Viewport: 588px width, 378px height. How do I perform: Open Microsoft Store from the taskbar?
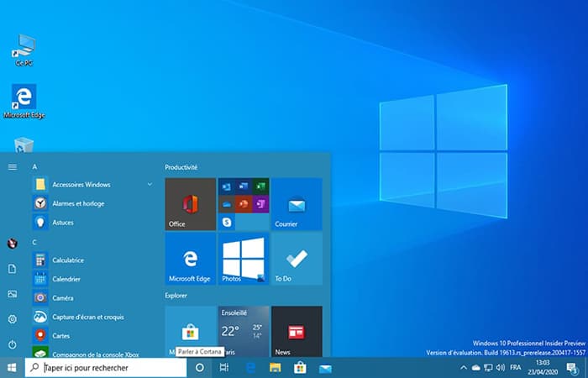coord(300,368)
